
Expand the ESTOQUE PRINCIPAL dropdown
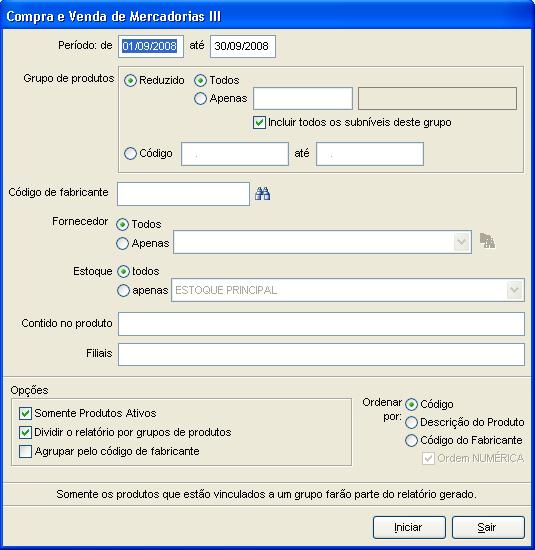click(x=514, y=290)
